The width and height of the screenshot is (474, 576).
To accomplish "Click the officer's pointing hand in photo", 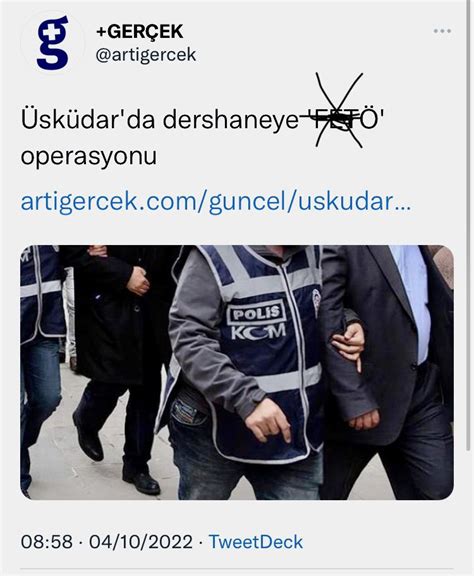I will pos(269,419).
